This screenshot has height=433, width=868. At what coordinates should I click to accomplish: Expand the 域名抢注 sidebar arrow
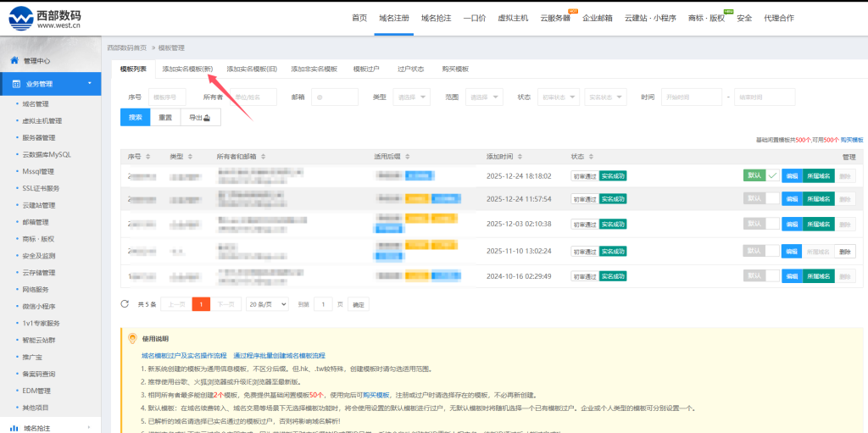(89, 428)
